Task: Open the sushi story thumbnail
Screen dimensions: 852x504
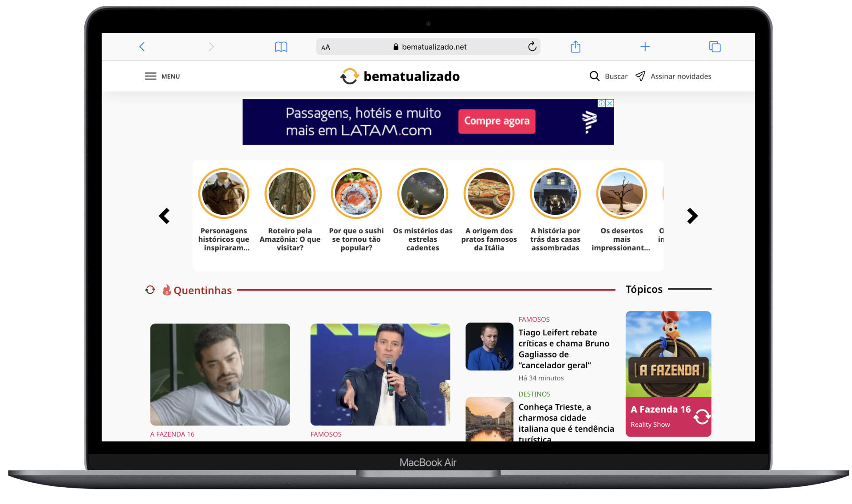Action: click(x=356, y=193)
